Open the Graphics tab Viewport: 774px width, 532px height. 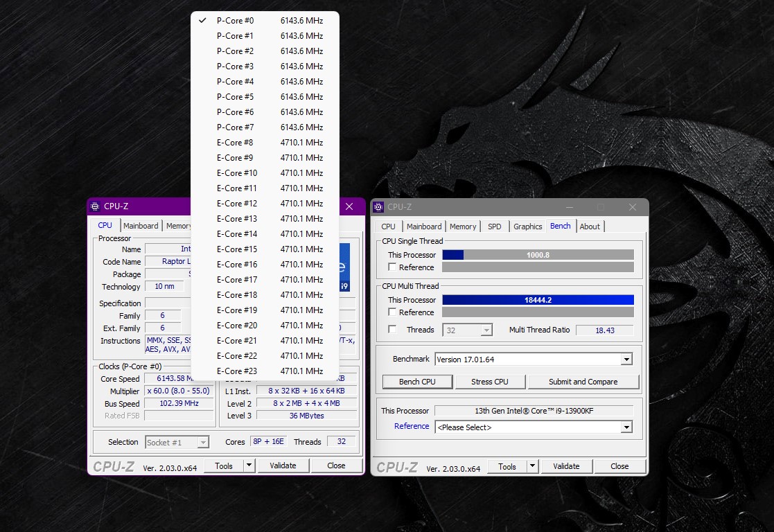528,227
